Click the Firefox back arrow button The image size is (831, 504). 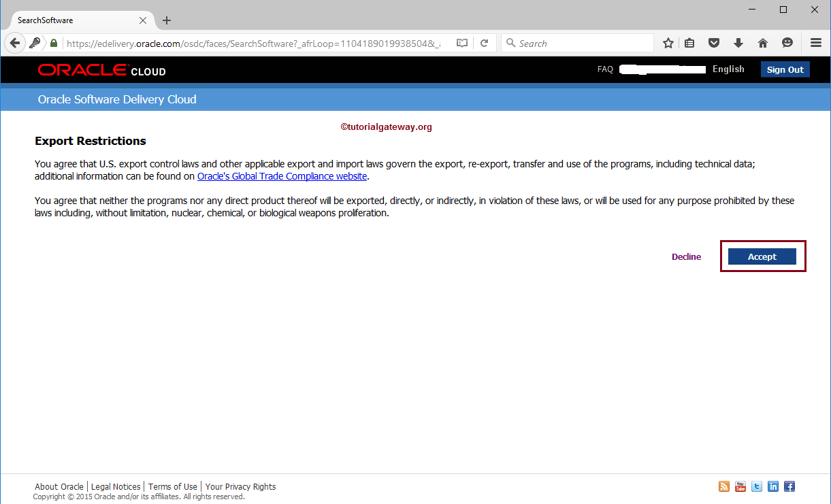point(15,43)
